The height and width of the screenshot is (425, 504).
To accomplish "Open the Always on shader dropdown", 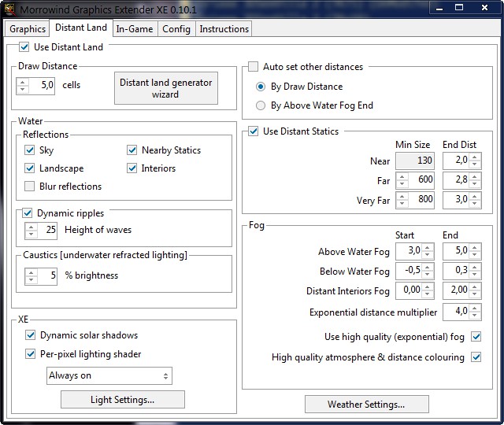I will [109, 375].
